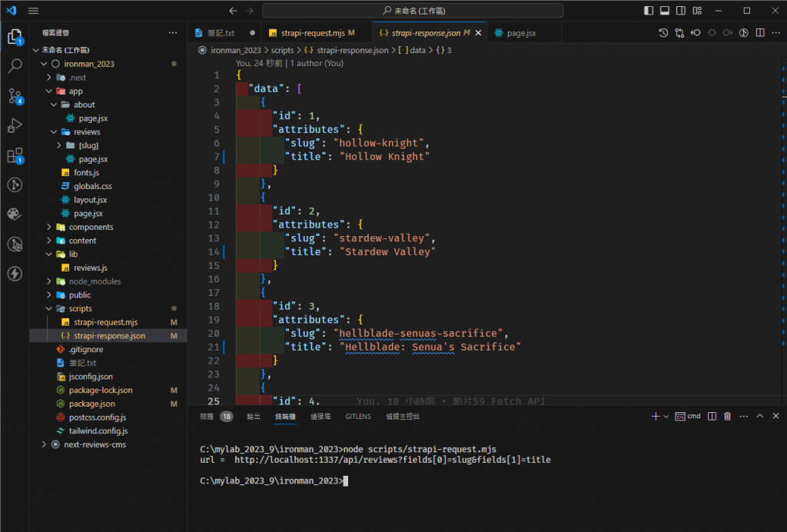Select the scripts breadcrumb segment
787x532 pixels.
click(282, 50)
